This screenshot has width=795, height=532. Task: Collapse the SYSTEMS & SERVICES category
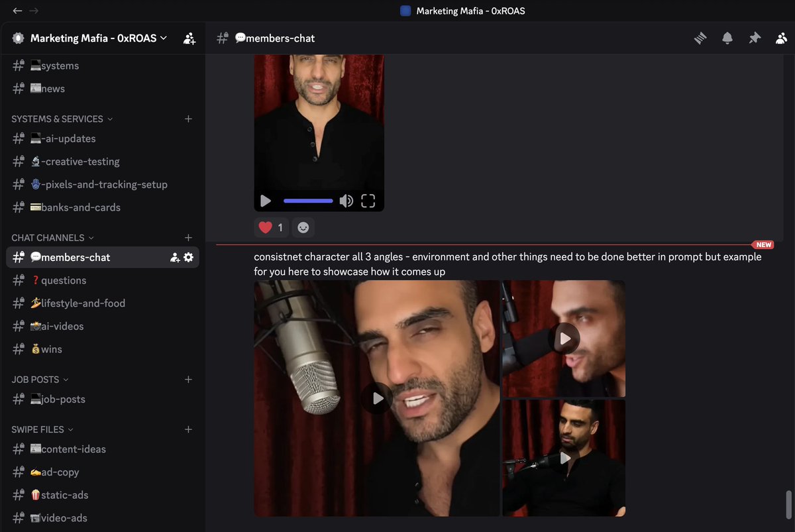(62, 119)
